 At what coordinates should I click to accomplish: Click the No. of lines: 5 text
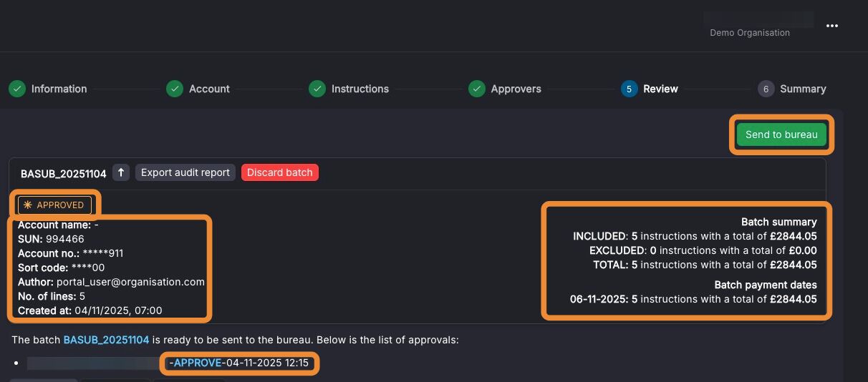pyautogui.click(x=52, y=296)
